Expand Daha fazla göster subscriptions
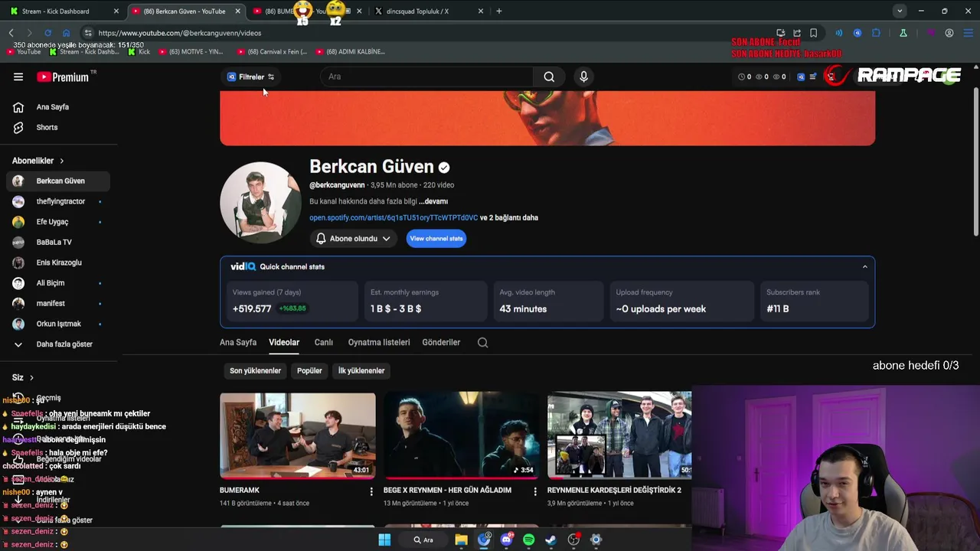 click(x=58, y=344)
